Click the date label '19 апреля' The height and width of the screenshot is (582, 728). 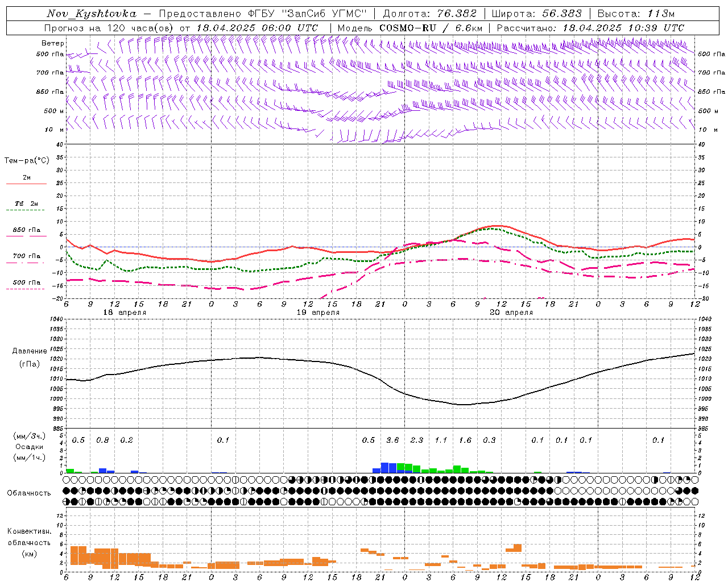318,313
